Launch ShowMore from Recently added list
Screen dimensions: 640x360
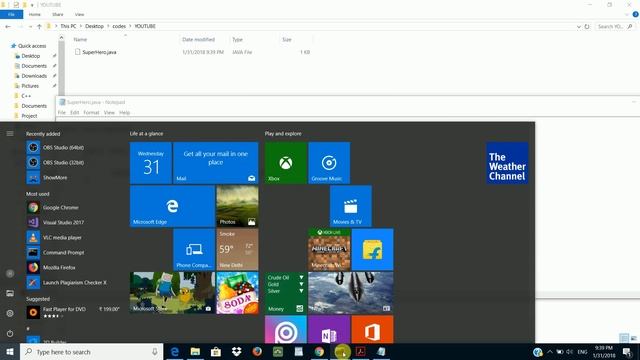click(x=47, y=178)
